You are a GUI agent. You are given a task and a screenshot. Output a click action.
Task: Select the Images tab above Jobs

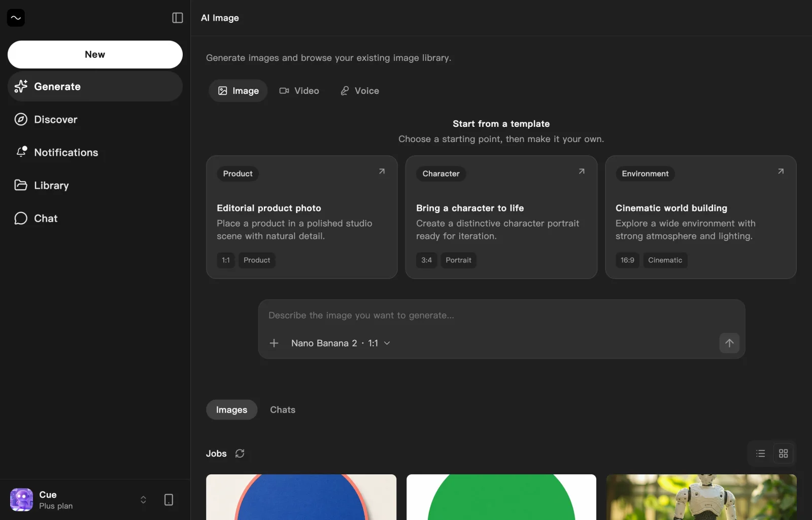[x=232, y=410]
